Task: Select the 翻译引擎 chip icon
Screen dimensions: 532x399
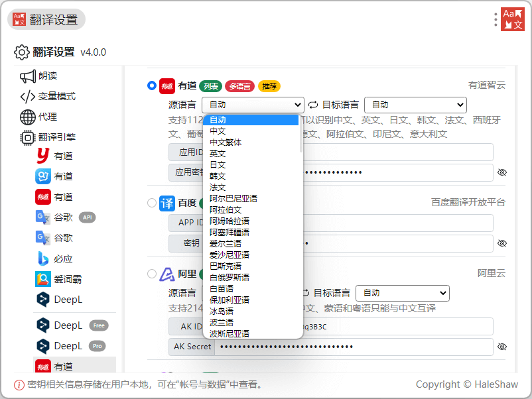Action: 27,138
